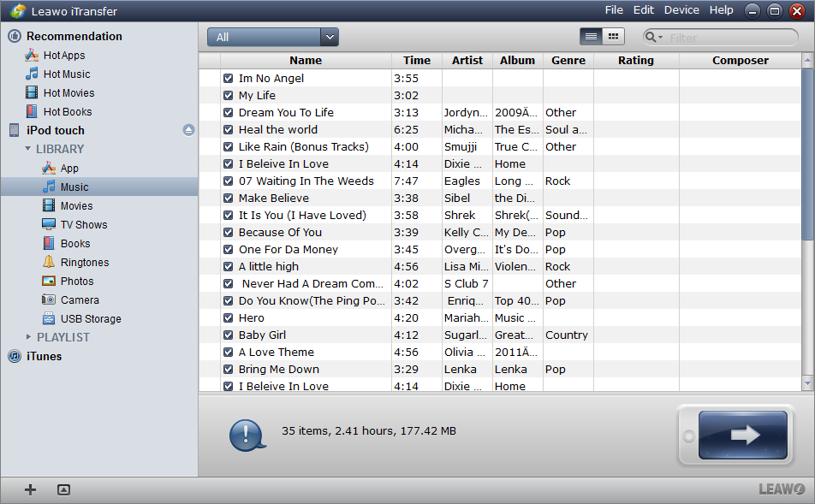Toggle Like Rain (Bonus Tracks) checkbox
Image resolution: width=815 pixels, height=504 pixels.
(x=229, y=146)
